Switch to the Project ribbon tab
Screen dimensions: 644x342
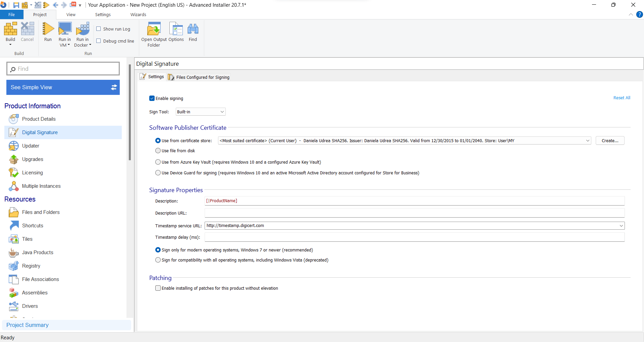point(40,14)
